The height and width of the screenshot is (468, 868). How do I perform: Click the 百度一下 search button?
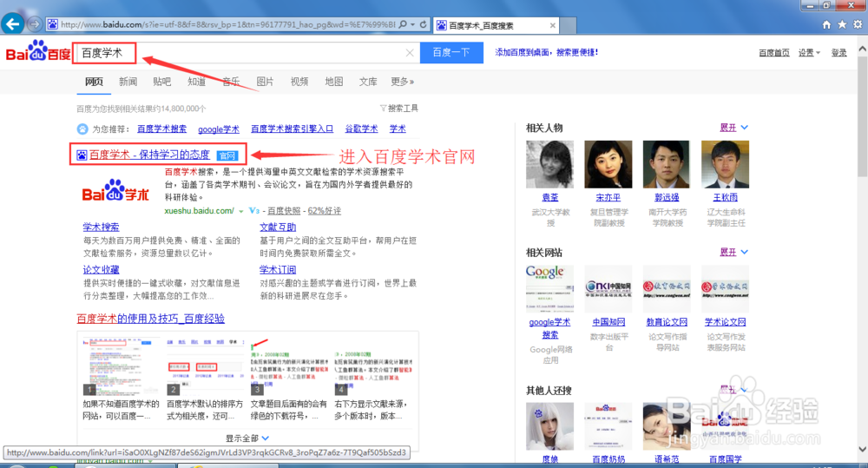click(451, 53)
